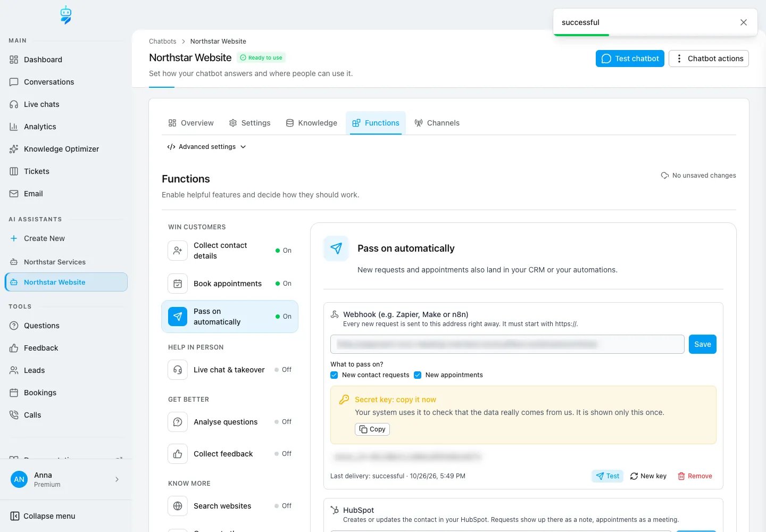Toggle New appointments checkbox
Image resolution: width=766 pixels, height=532 pixels.
click(418, 375)
